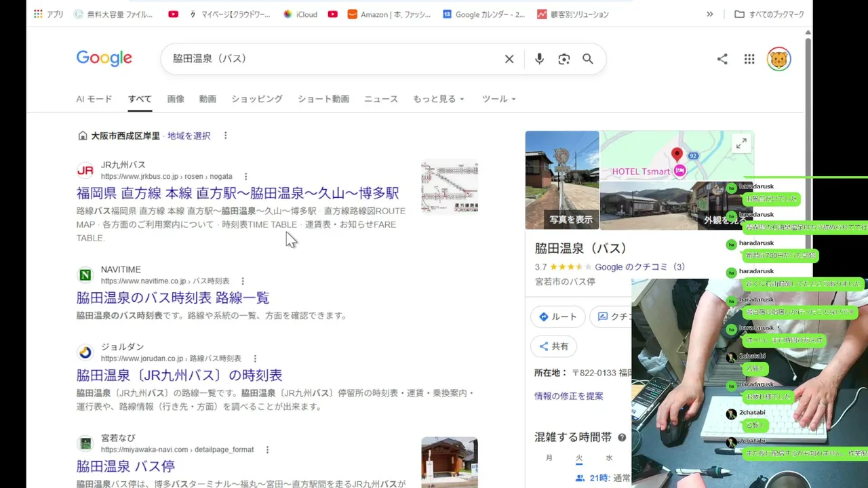Click the 情報の修正を提案 link
This screenshot has width=868, height=488.
click(569, 396)
